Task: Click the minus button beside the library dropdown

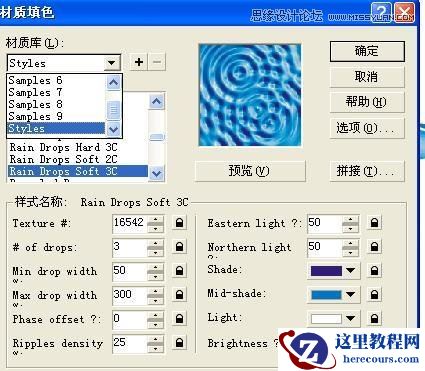Action: (157, 62)
